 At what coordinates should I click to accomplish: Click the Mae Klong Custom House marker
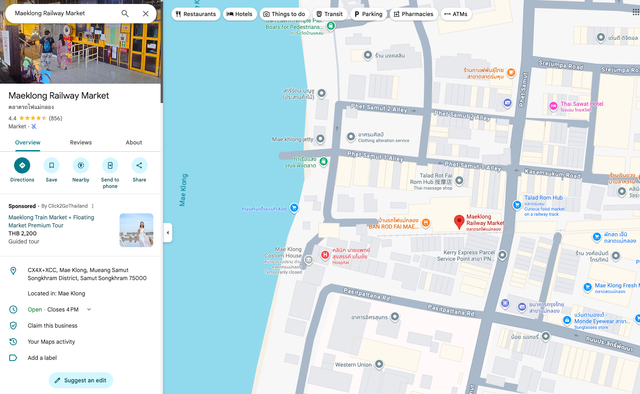click(309, 260)
